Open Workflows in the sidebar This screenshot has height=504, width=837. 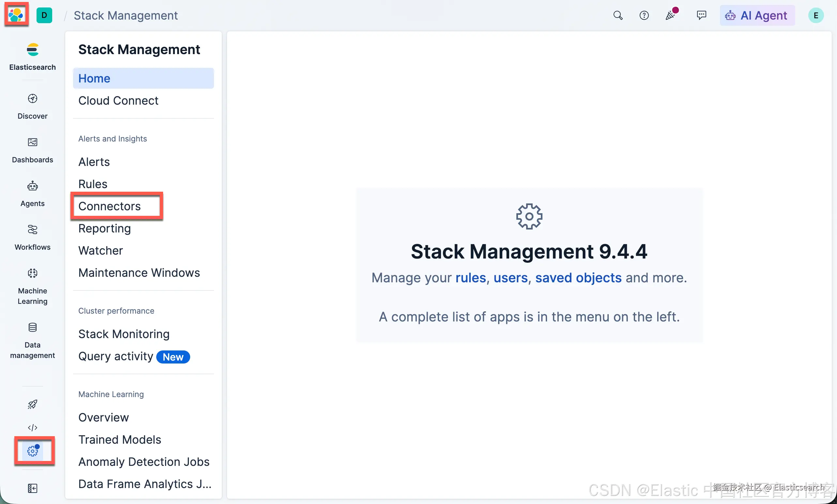click(x=33, y=238)
